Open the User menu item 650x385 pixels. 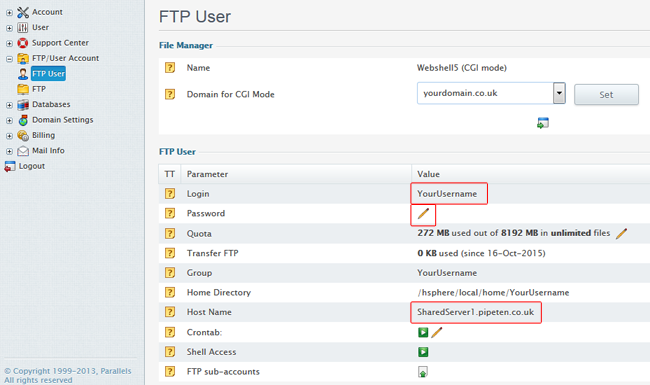(41, 27)
